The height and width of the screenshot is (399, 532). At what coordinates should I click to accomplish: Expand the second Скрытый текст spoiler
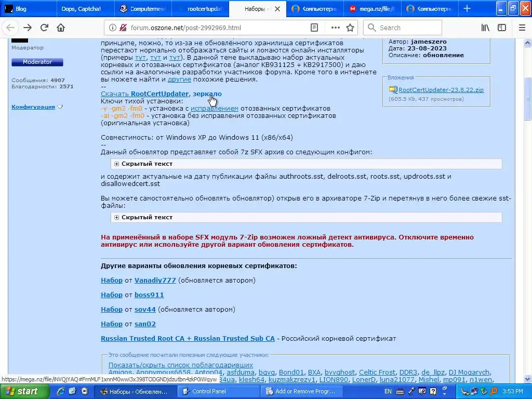pyautogui.click(x=116, y=218)
